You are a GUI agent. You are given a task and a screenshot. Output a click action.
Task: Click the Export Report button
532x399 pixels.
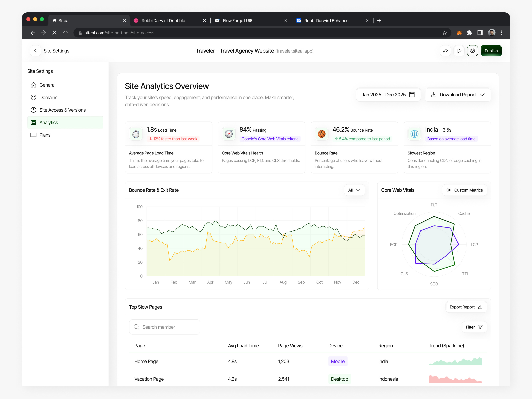[466, 307]
